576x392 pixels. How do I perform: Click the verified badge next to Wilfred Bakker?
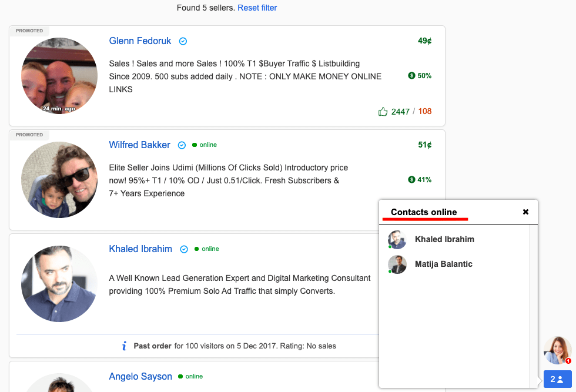[182, 146]
